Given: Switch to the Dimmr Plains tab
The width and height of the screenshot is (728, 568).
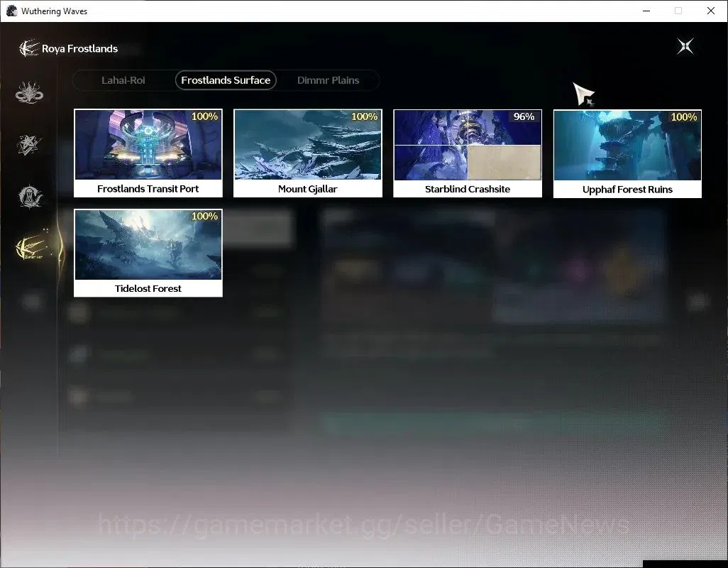Looking at the screenshot, I should [329, 80].
